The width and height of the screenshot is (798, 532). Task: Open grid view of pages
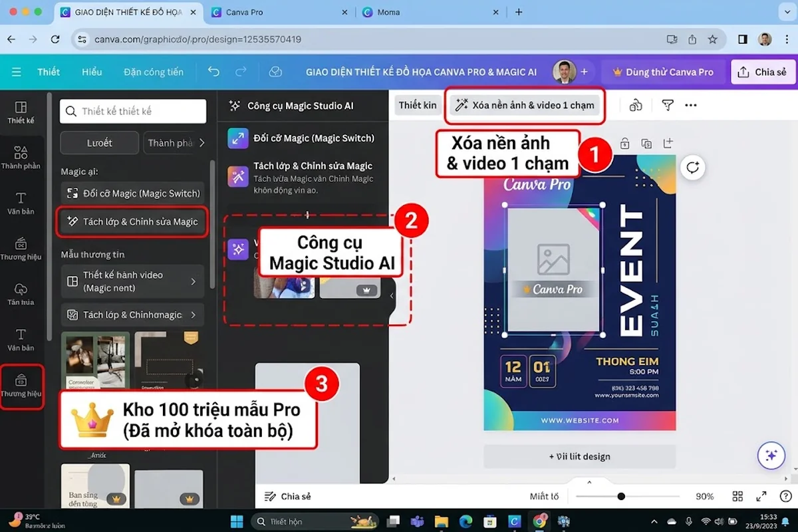[737, 496]
